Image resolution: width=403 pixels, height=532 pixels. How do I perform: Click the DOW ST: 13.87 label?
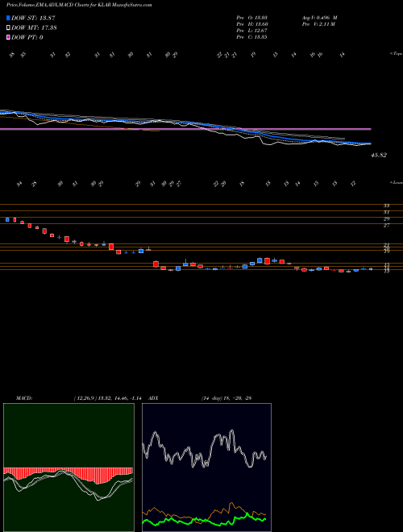click(x=33, y=18)
